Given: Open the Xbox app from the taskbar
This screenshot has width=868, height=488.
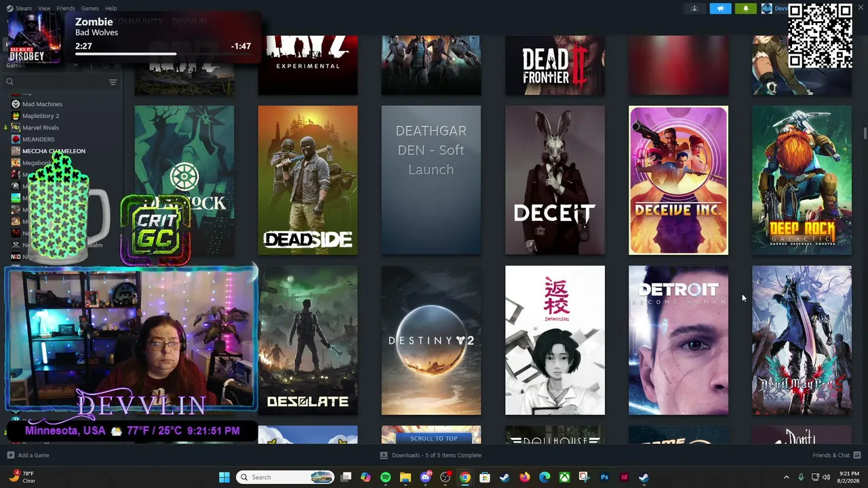Looking at the screenshot, I should [564, 477].
